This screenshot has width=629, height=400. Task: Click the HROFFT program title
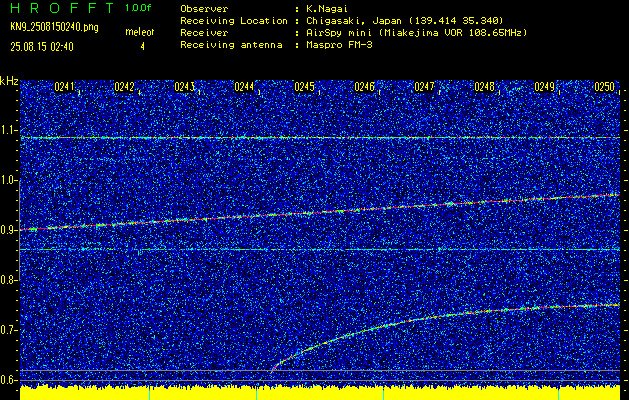pos(62,8)
